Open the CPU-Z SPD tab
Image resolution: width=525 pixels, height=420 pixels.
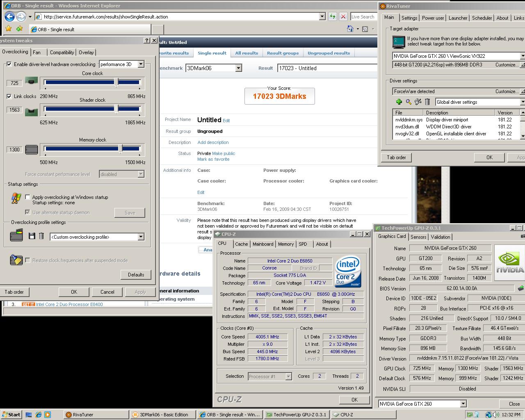coord(303,244)
